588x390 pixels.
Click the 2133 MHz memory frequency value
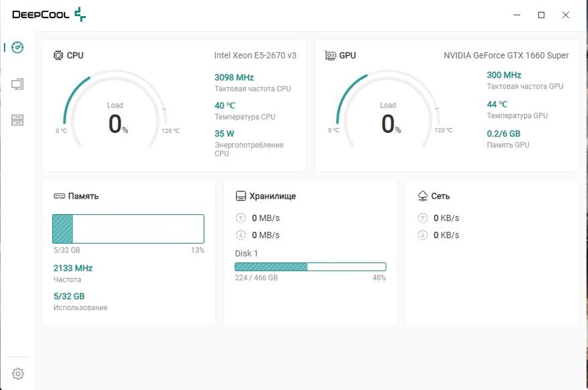pyautogui.click(x=73, y=268)
